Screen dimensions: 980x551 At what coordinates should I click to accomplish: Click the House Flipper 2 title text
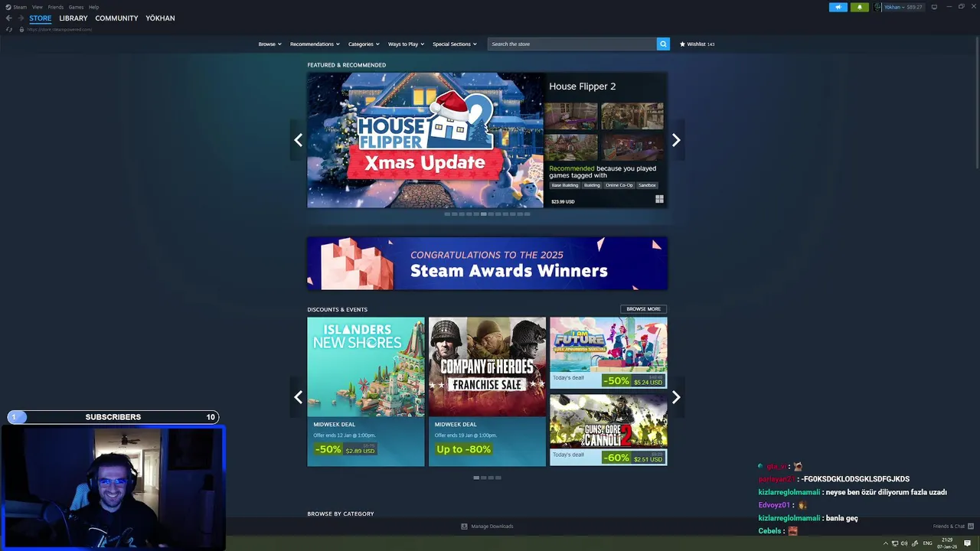[x=582, y=86]
